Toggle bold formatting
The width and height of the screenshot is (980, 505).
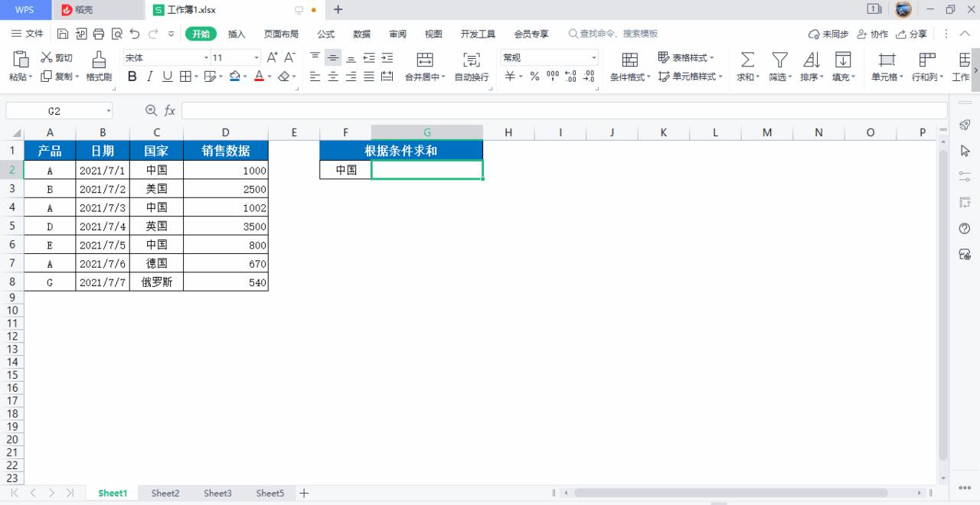pos(131,77)
